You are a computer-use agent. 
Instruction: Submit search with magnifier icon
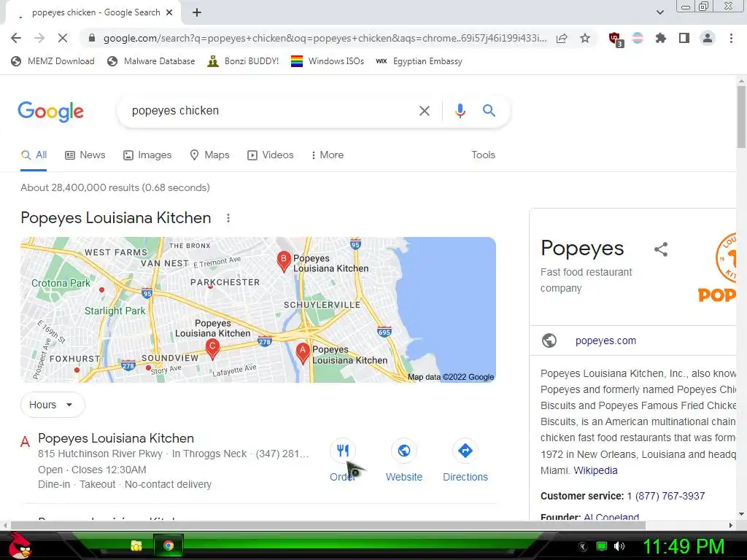tap(489, 111)
